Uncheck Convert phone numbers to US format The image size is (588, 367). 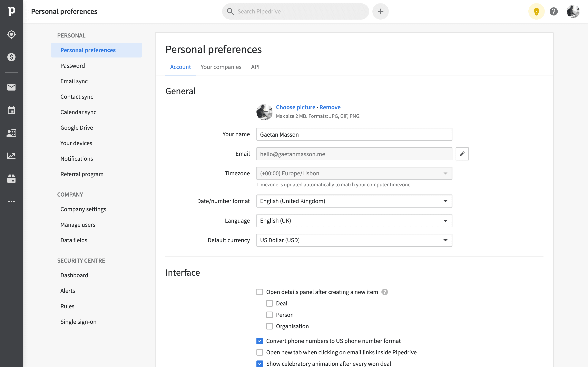pyautogui.click(x=260, y=341)
